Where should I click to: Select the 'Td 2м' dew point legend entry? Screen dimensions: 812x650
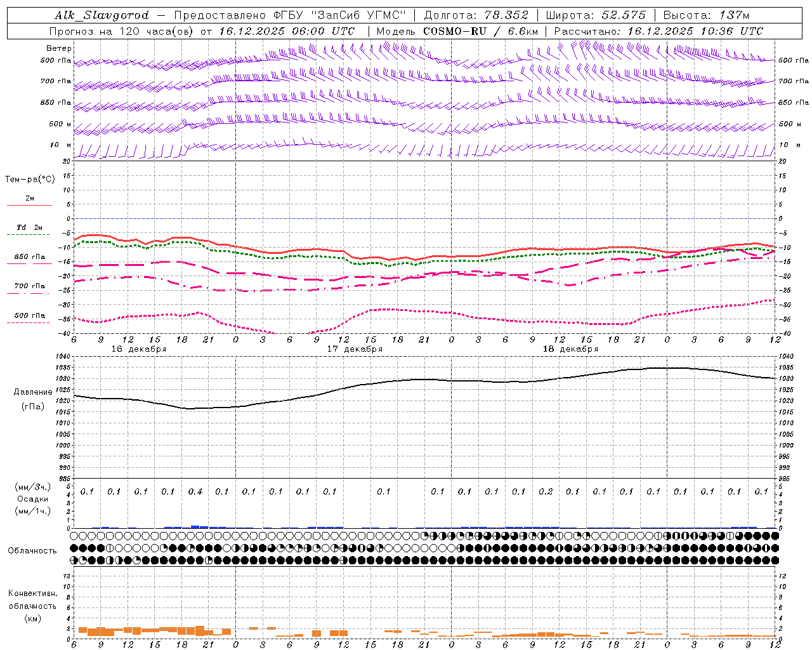[x=30, y=227]
